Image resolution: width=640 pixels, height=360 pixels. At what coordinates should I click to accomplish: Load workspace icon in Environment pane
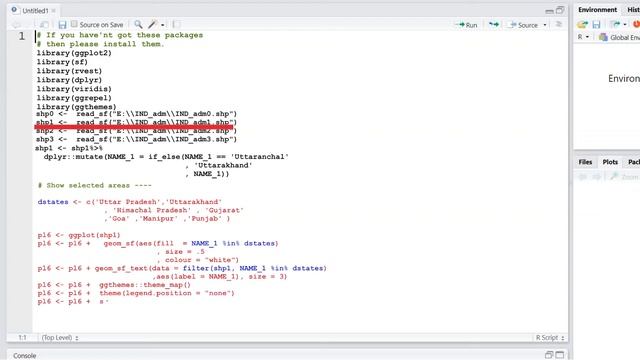[582, 24]
